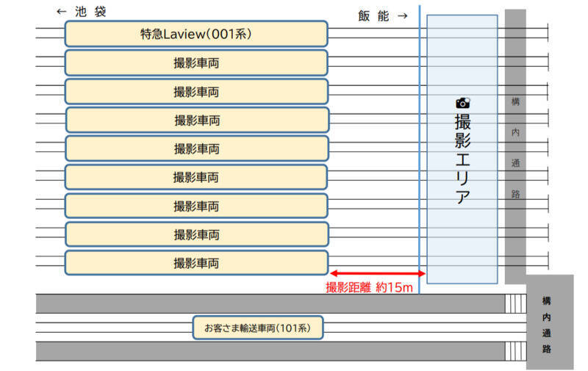588x371 pixels.
Task: Click the ← 池袋 direction label
Action: pyautogui.click(x=81, y=12)
